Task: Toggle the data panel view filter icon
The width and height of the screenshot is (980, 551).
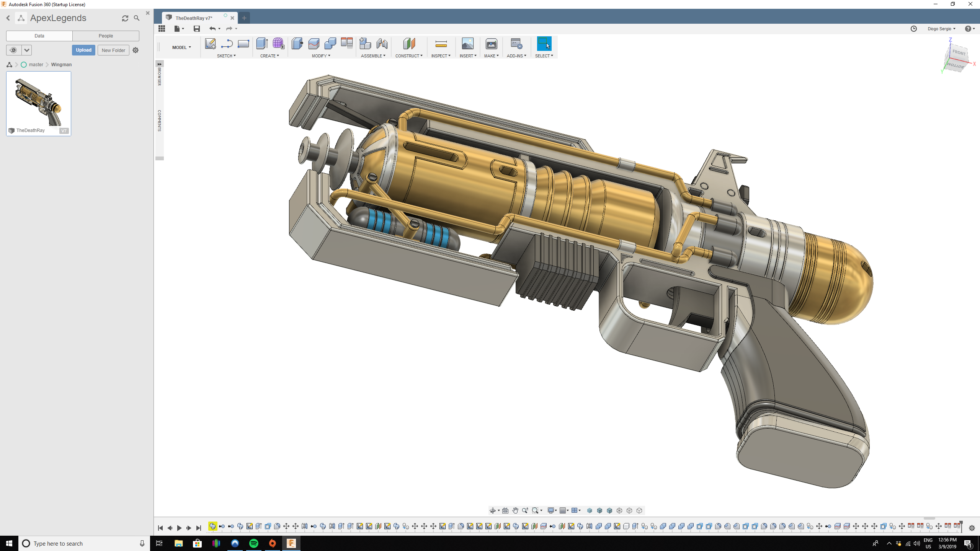Action: (13, 50)
